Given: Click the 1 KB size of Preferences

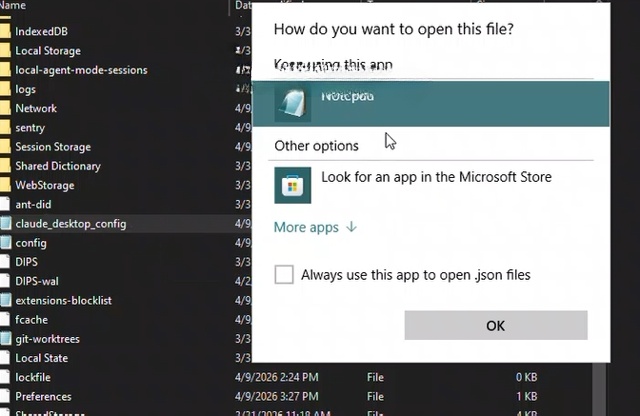Looking at the screenshot, I should (x=526, y=396).
